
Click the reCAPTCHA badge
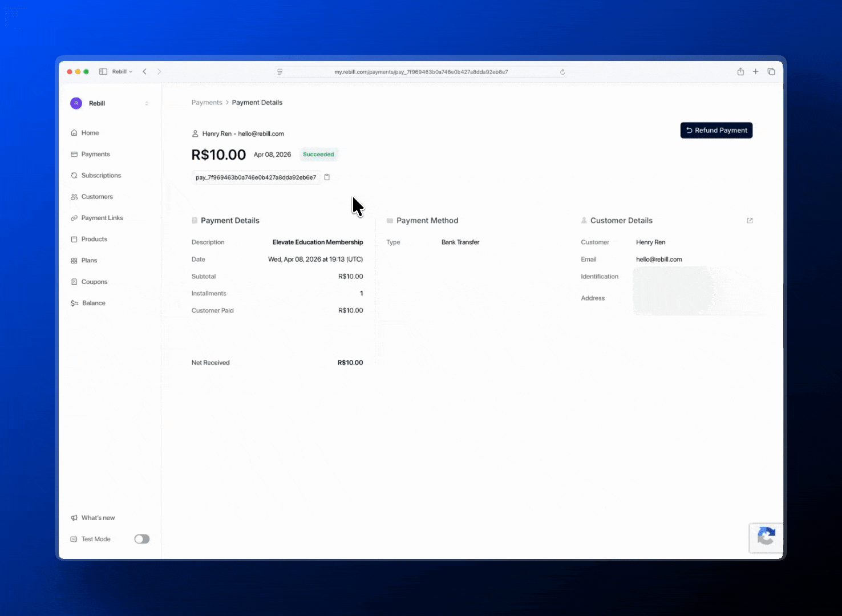pos(766,537)
